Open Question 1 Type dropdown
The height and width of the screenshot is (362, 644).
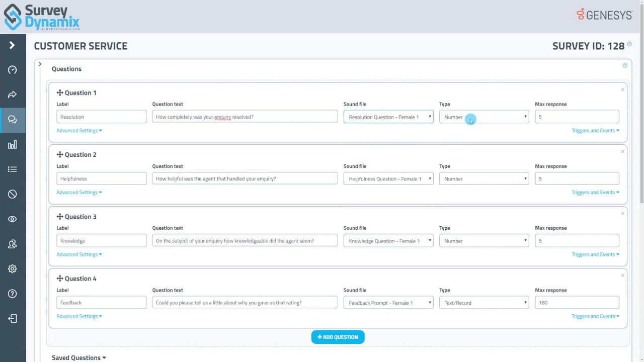pos(484,117)
